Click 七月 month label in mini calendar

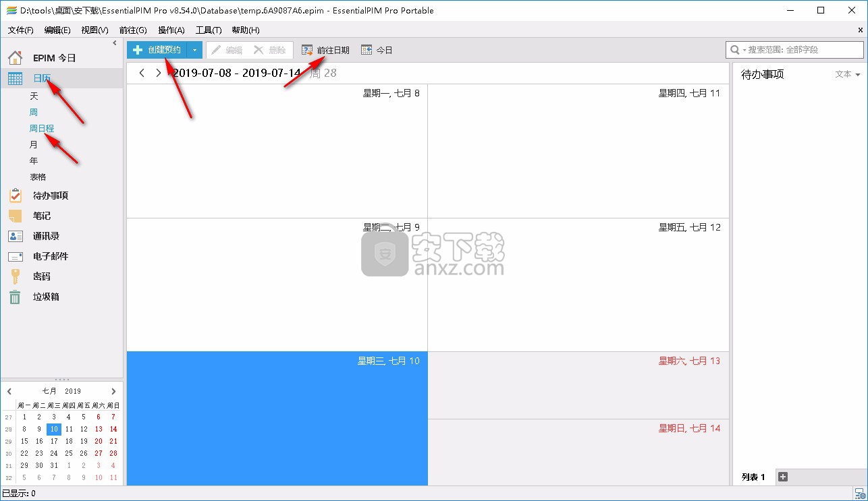(50, 391)
